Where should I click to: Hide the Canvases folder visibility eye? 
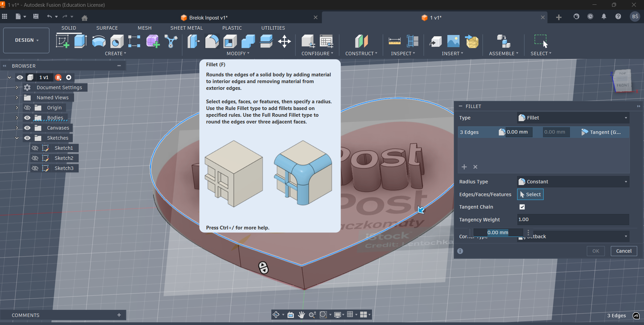click(x=27, y=128)
